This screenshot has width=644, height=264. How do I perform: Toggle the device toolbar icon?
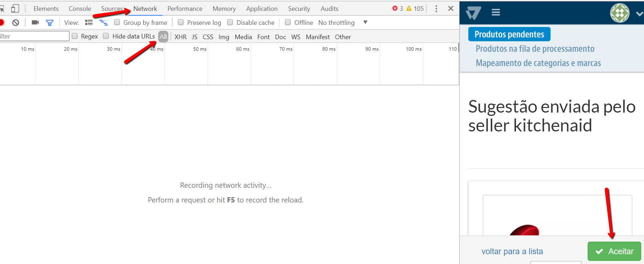click(15, 8)
